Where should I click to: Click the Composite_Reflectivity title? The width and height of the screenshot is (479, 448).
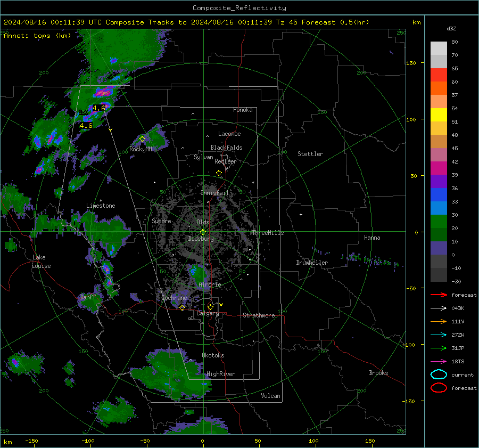click(x=239, y=8)
